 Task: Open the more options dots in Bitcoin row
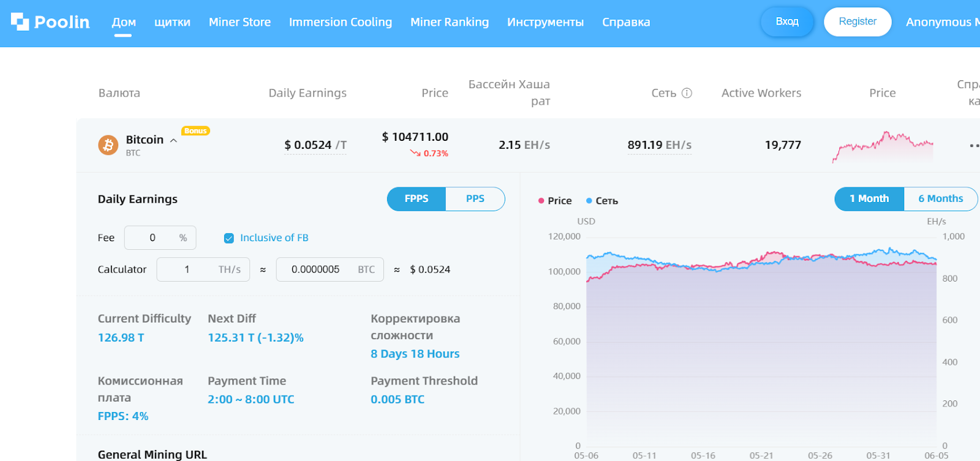973,146
